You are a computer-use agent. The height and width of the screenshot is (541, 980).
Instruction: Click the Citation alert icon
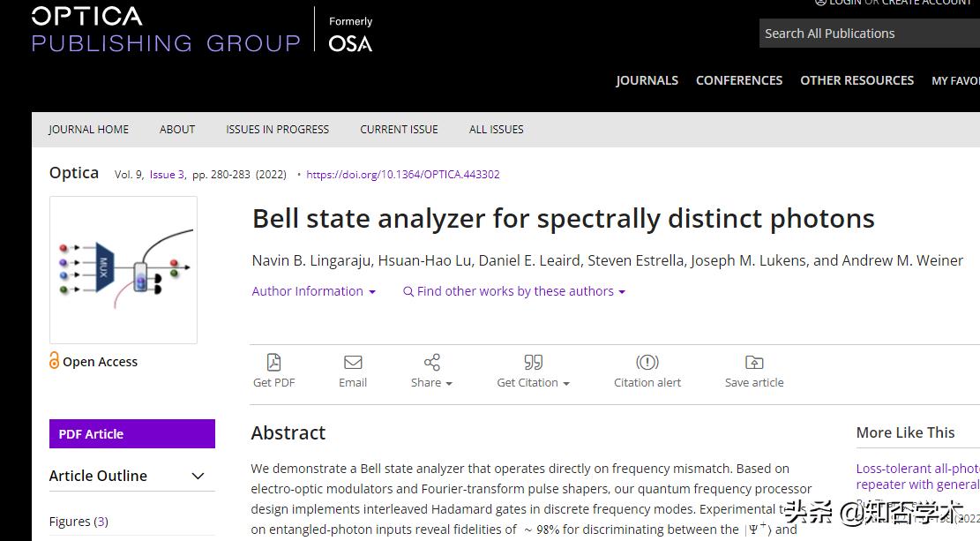click(x=647, y=363)
